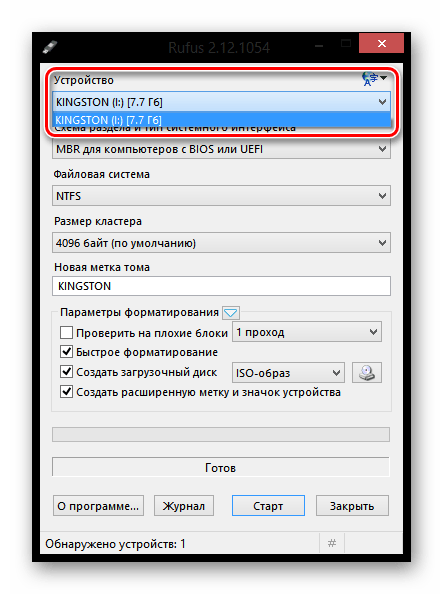This screenshot has height=594, width=443.
Task: Click the hash # checksum button
Action: point(332,544)
